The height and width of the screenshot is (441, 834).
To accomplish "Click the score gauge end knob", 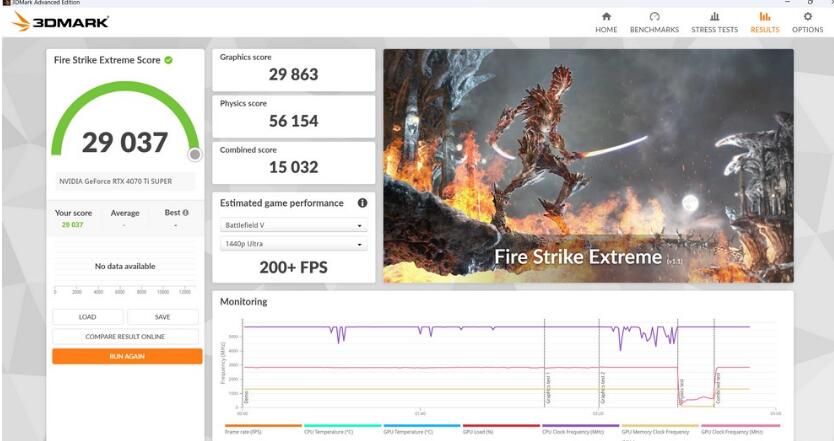I will 195,154.
